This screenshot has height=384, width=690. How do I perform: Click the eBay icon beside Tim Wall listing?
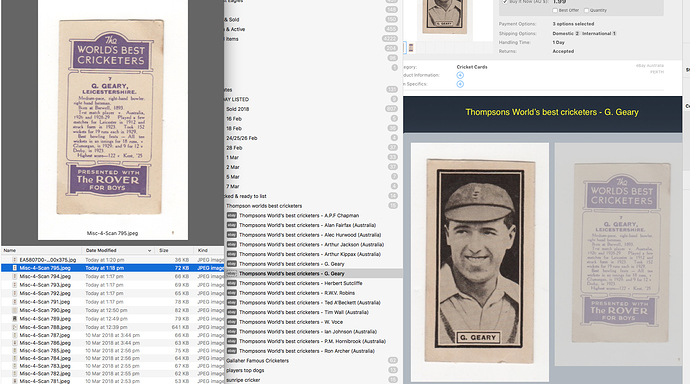click(x=231, y=312)
